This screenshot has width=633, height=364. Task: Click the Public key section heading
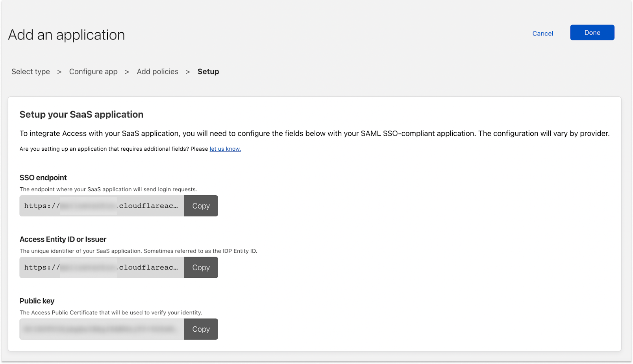point(37,301)
